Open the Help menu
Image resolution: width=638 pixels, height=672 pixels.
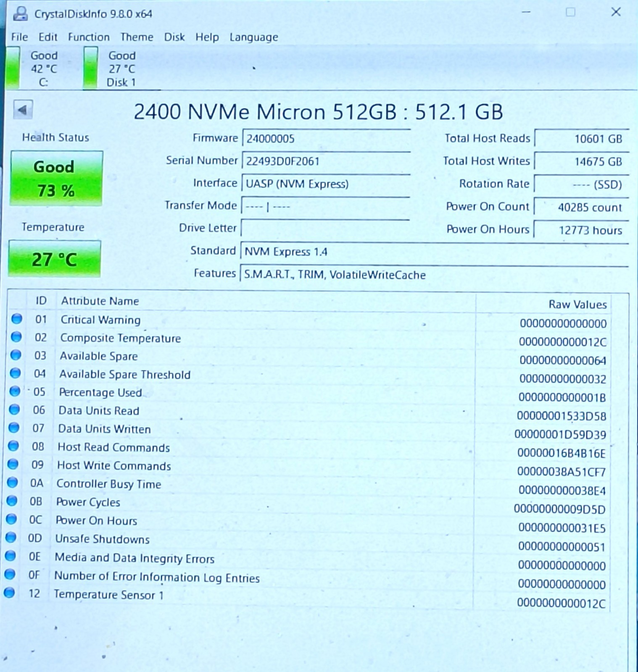207,37
